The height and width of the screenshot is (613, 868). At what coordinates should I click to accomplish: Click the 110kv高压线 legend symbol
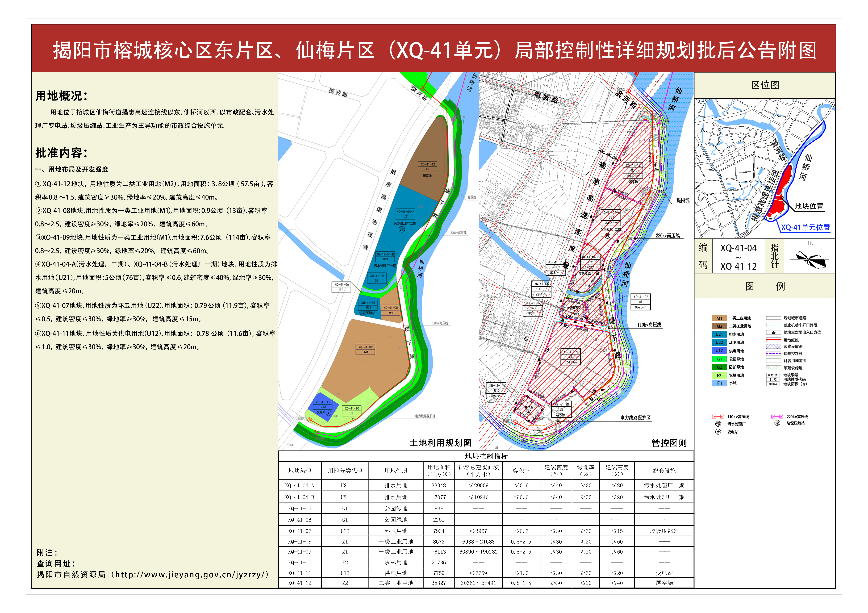pyautogui.click(x=718, y=416)
